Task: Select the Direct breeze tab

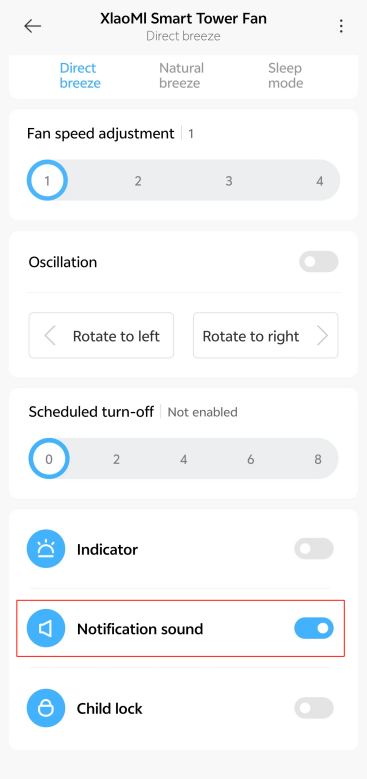Action: coord(80,75)
